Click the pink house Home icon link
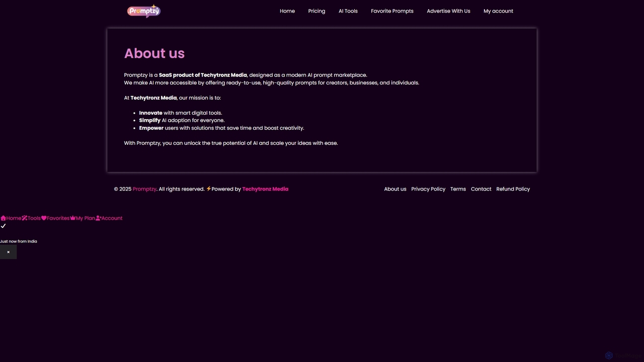The width and height of the screenshot is (644, 362). pyautogui.click(x=3, y=218)
